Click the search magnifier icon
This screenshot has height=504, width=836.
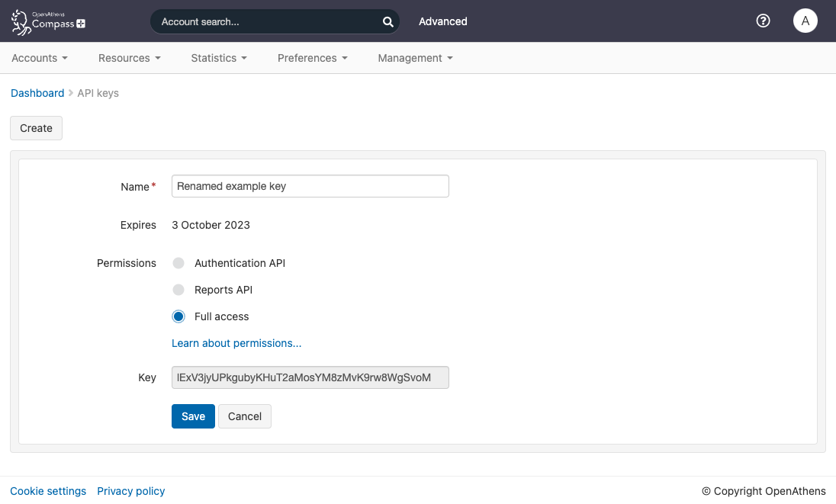point(387,21)
